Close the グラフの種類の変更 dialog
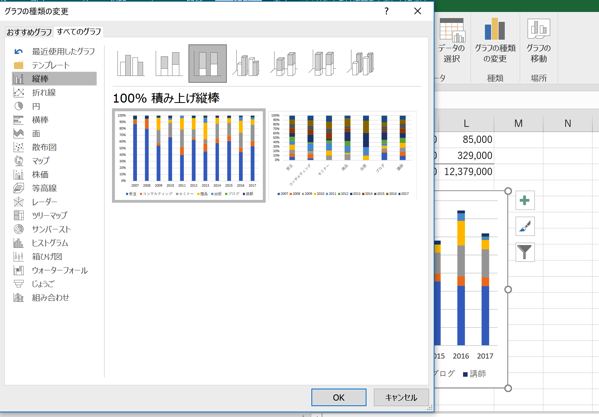Image resolution: width=599 pixels, height=417 pixels. coord(418,11)
